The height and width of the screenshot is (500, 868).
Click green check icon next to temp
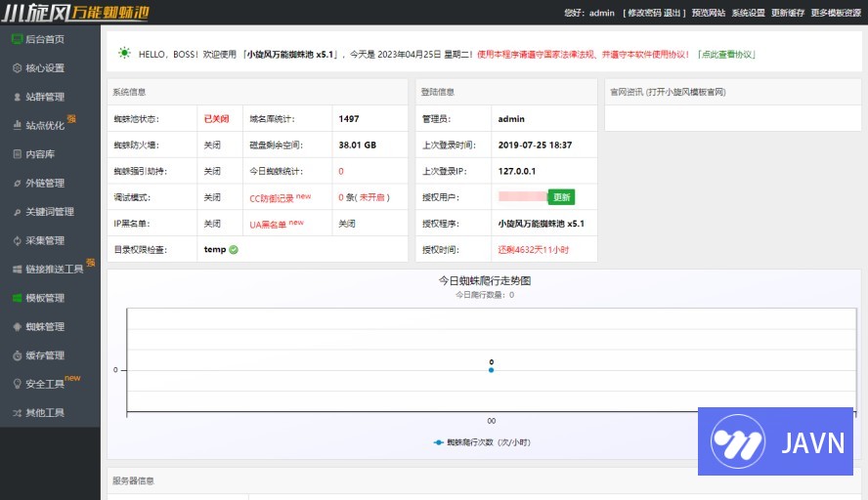[x=234, y=249]
